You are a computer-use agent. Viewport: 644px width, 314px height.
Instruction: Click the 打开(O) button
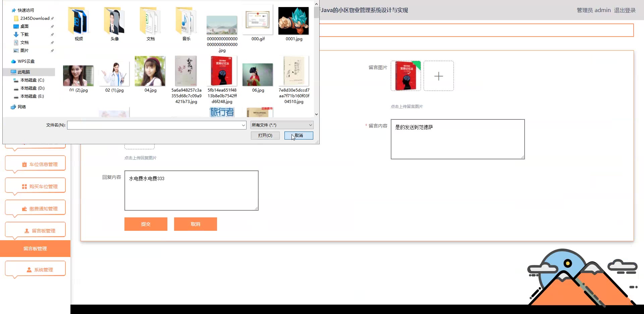(x=265, y=136)
